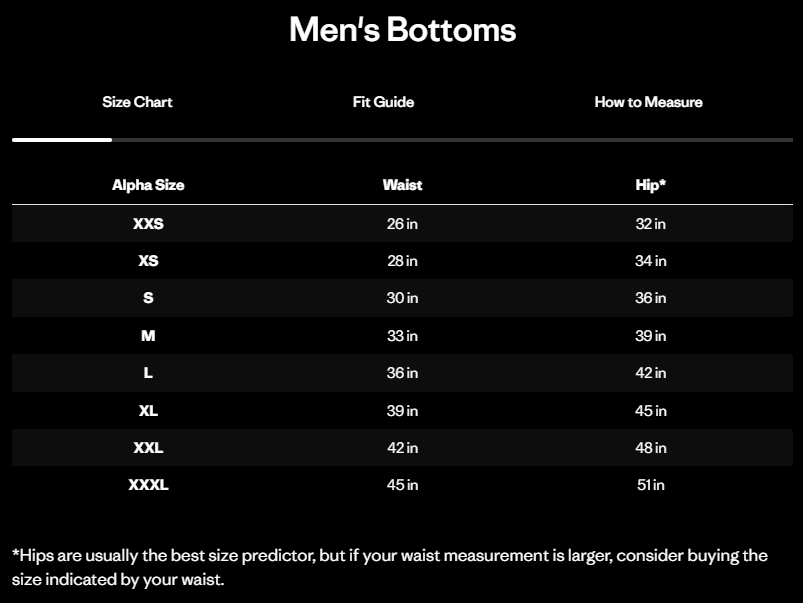This screenshot has height=603, width=803.
Task: Click the 48 in hip value
Action: 650,448
